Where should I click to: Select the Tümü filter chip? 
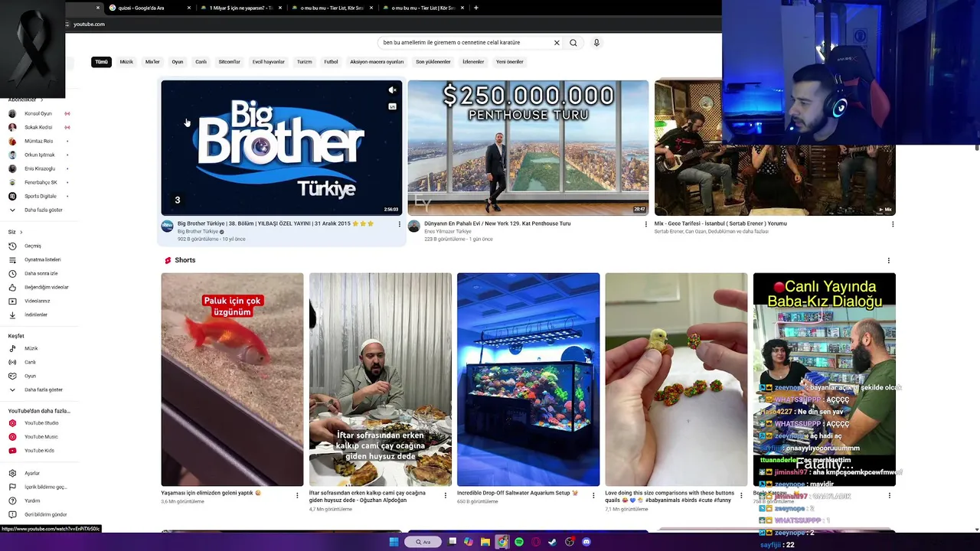click(101, 62)
